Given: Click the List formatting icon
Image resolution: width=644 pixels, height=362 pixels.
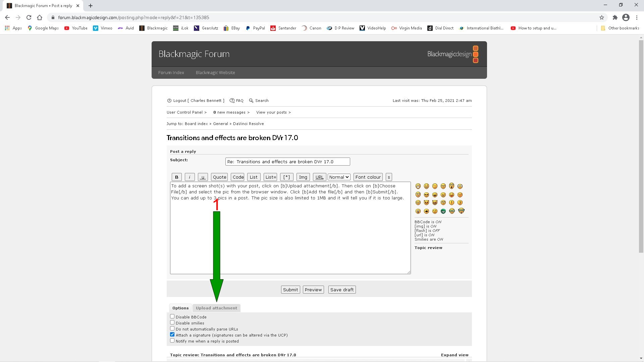Looking at the screenshot, I should 254,177.
